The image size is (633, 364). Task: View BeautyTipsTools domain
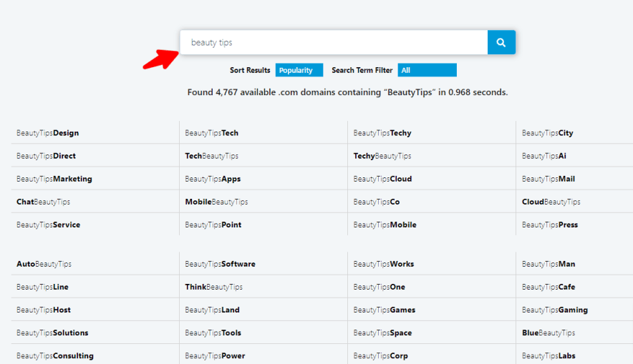[213, 333]
